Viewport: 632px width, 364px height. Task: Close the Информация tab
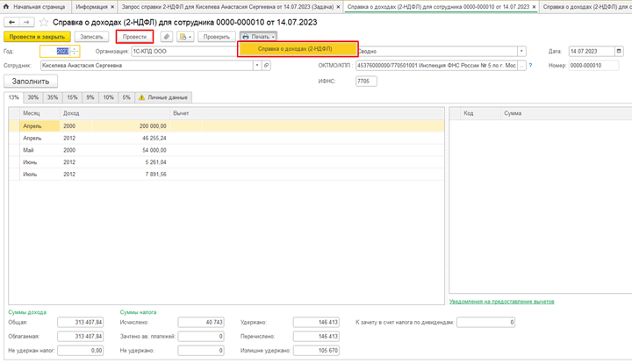112,7
